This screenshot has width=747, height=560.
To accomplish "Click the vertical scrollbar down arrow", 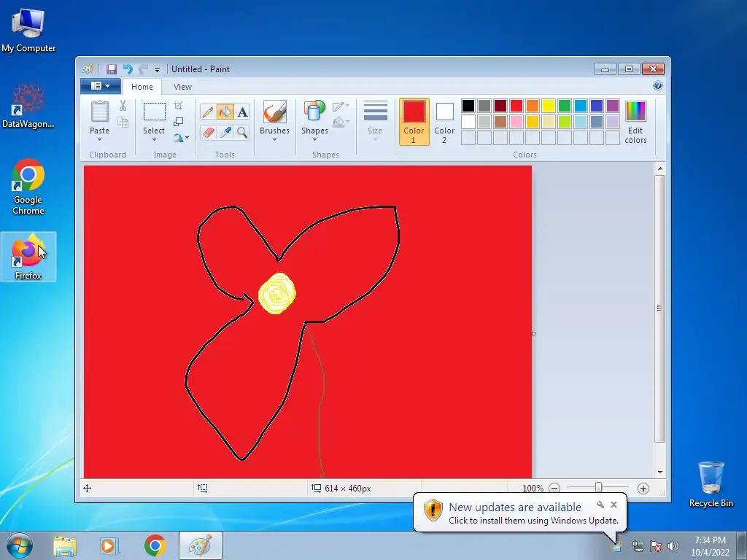I will 660,472.
